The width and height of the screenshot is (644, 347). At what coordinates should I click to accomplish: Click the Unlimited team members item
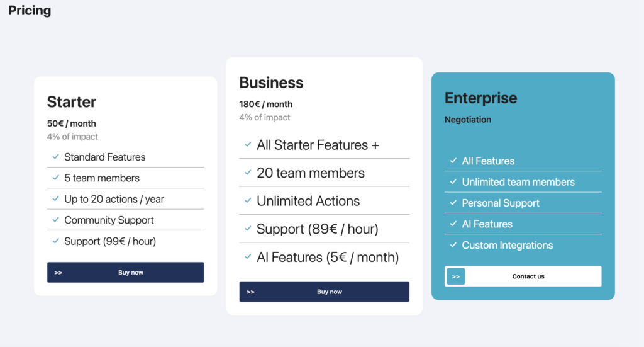click(x=518, y=182)
